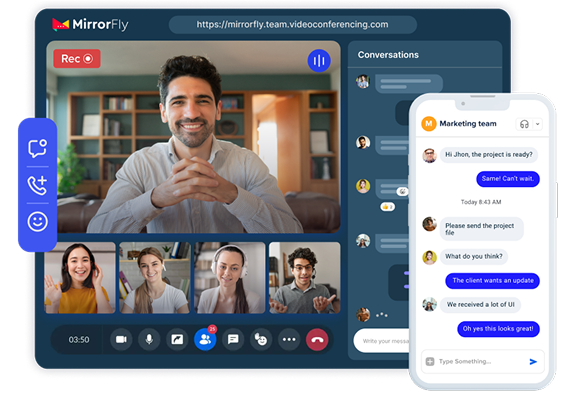Screen dimensions: 575x393
Task: Click message 'What do you think?'
Action: click(x=474, y=256)
